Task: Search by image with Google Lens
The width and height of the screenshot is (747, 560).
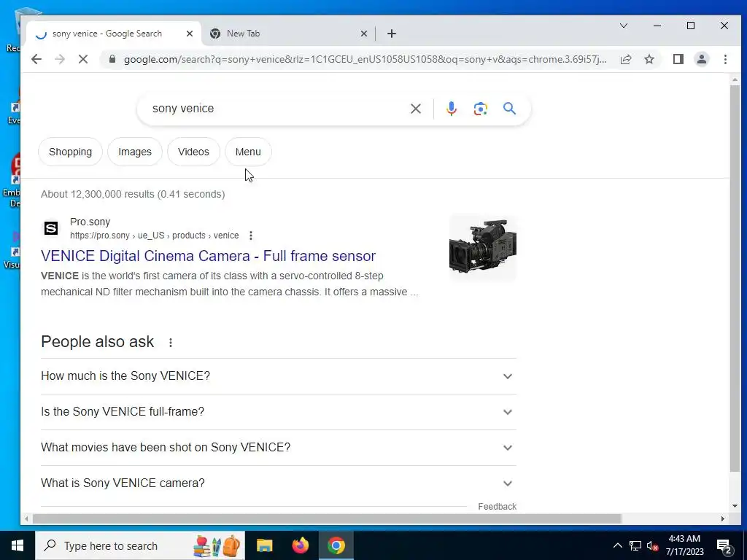Action: point(480,109)
